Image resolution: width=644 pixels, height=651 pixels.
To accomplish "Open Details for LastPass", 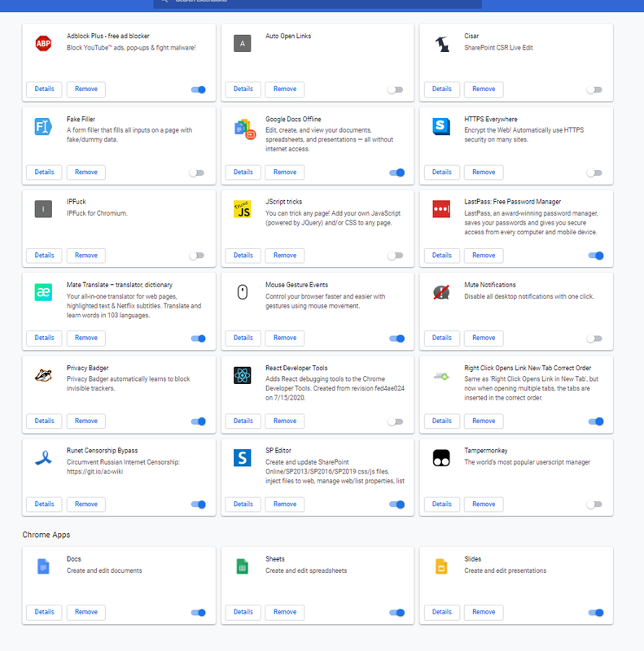I will (441, 255).
